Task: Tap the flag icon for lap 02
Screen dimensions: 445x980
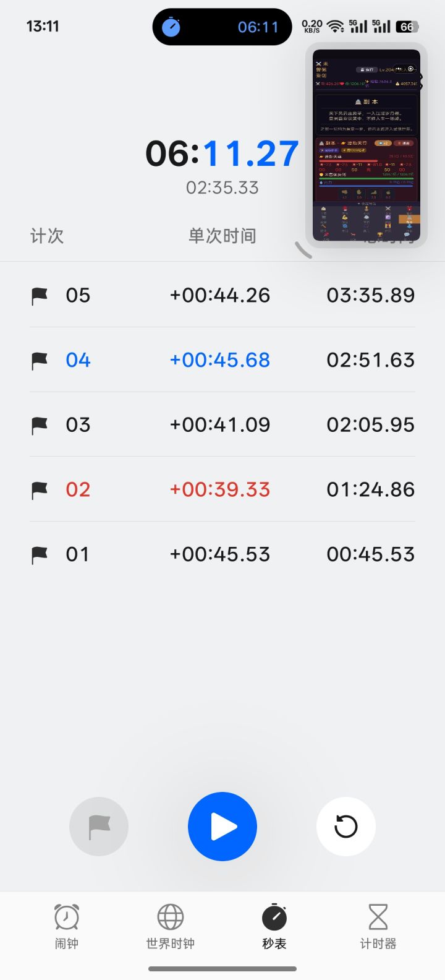Action: coord(40,490)
